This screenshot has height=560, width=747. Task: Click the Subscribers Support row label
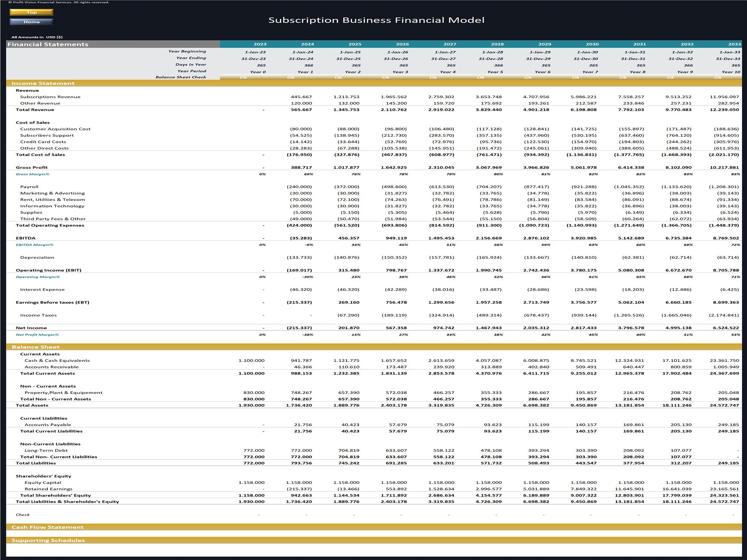tap(47, 135)
